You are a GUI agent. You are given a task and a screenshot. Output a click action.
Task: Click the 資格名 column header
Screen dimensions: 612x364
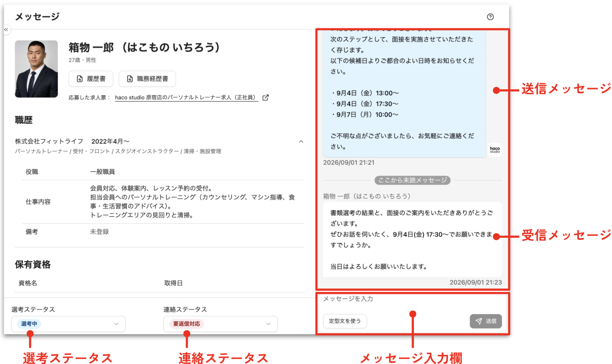pos(28,283)
